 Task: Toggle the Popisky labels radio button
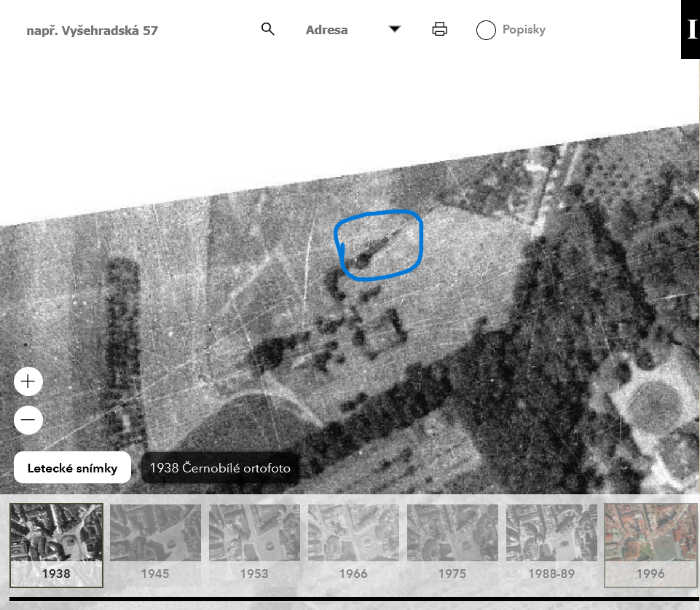[x=486, y=30]
